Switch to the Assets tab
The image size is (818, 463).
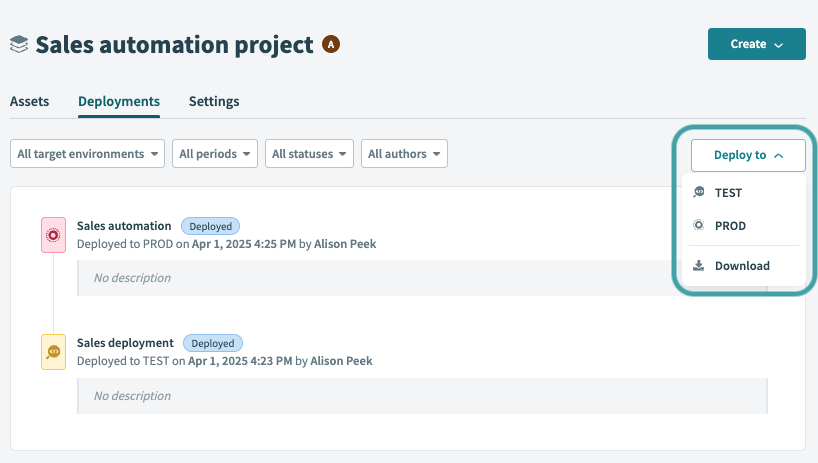pos(29,101)
